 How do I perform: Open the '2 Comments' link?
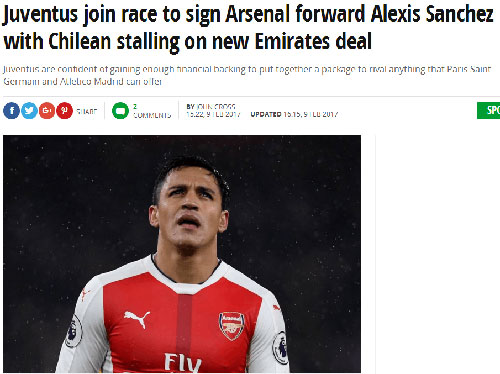[x=152, y=111]
